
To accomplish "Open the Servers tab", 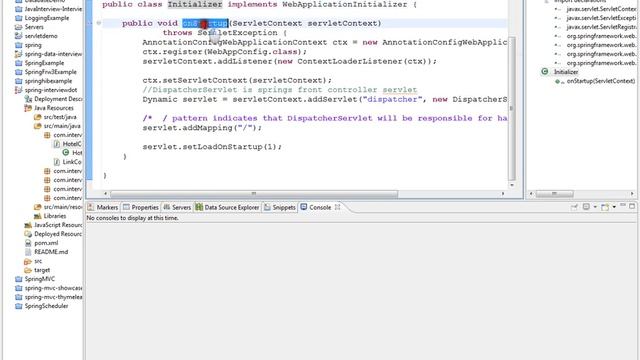I will [x=177, y=207].
